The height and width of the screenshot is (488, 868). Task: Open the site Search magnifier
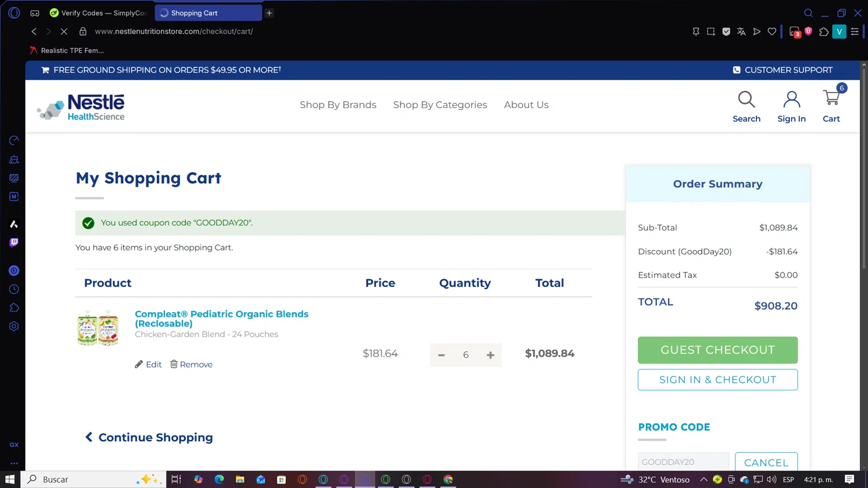pos(746,106)
